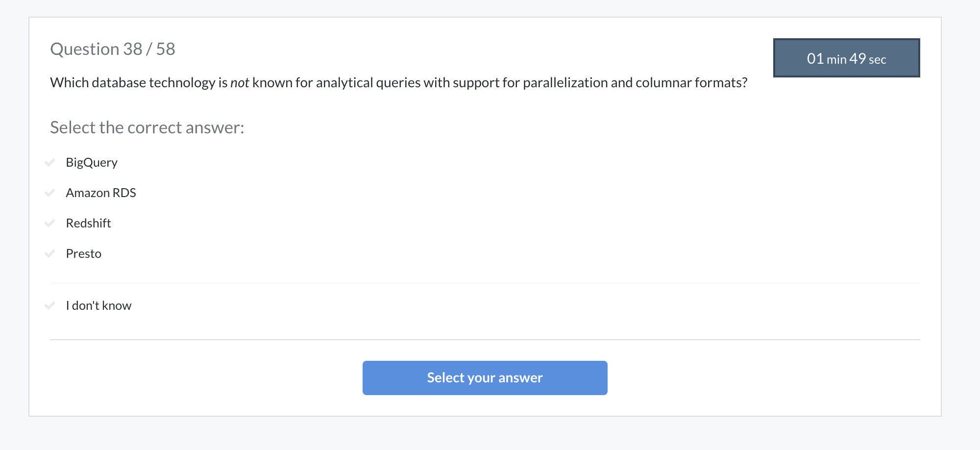Select the Amazon RDS answer option
Viewport: 980px width, 450px height.
pos(101,193)
